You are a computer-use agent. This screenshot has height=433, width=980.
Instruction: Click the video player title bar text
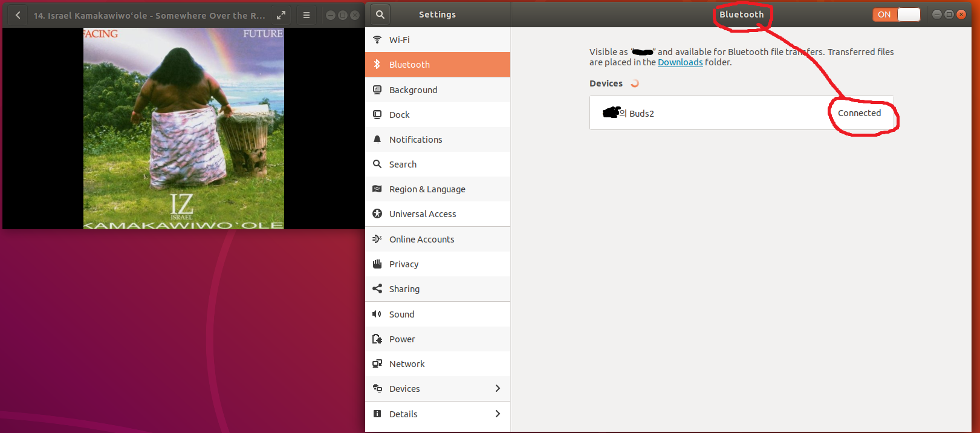coord(149,16)
